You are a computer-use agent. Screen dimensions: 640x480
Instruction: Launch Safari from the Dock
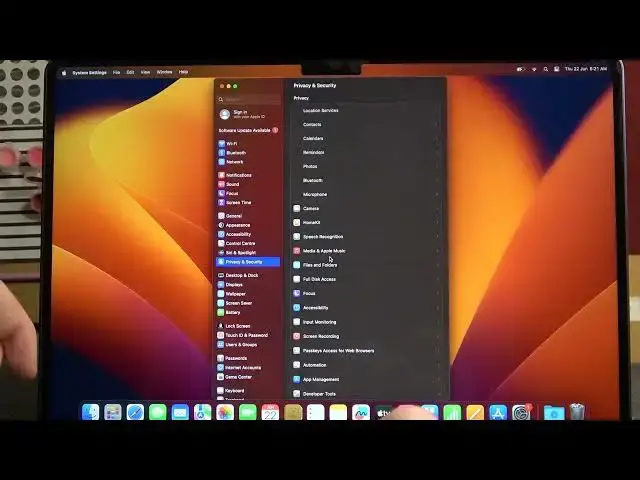click(135, 412)
